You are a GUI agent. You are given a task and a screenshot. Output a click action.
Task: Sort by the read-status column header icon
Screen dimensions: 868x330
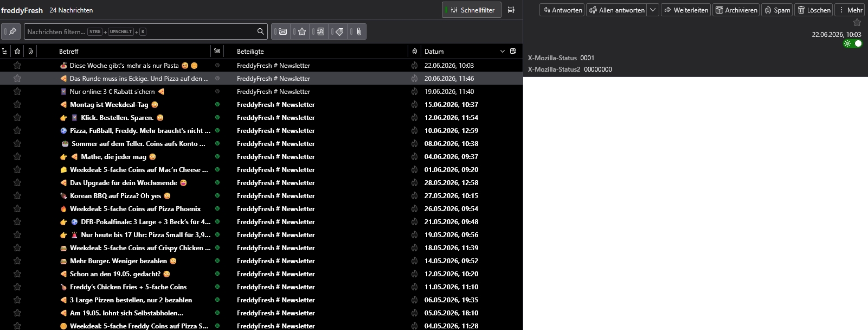pos(217,51)
